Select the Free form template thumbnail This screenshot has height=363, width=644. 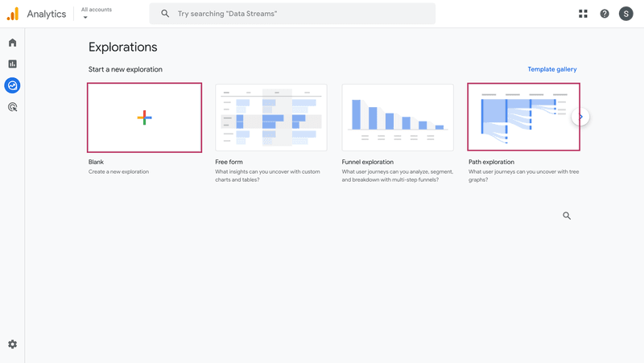(270, 118)
